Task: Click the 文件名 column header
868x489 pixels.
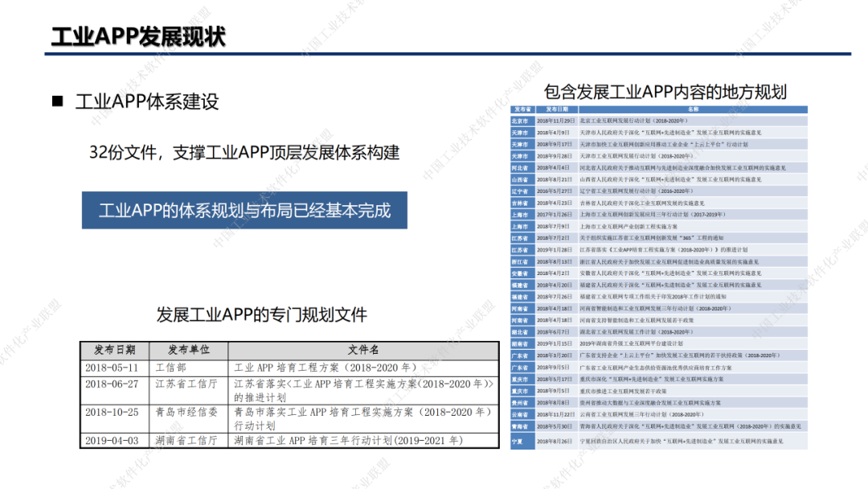Action: [x=364, y=350]
